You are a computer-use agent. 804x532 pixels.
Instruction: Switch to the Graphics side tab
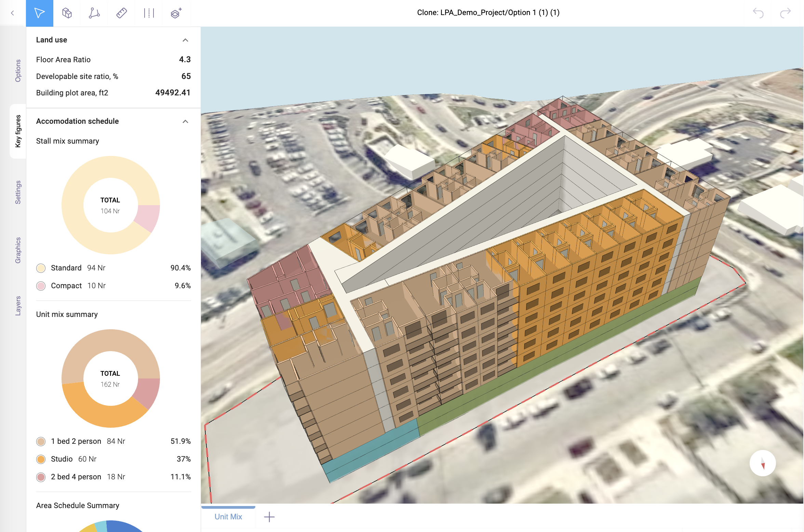18,250
